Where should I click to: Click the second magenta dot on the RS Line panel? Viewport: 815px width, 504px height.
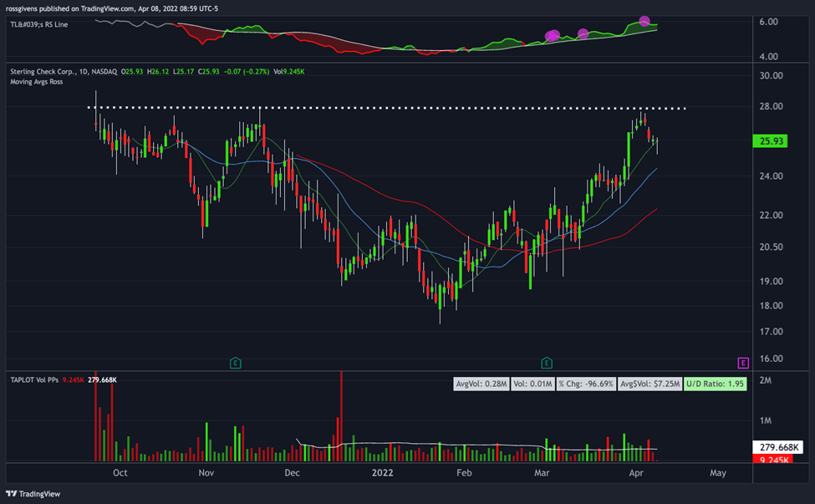tap(582, 33)
